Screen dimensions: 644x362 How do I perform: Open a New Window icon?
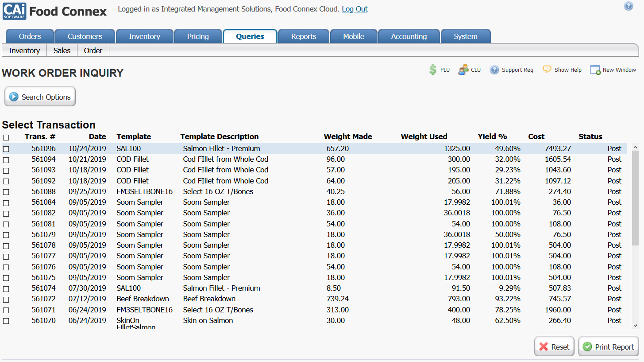coord(595,70)
